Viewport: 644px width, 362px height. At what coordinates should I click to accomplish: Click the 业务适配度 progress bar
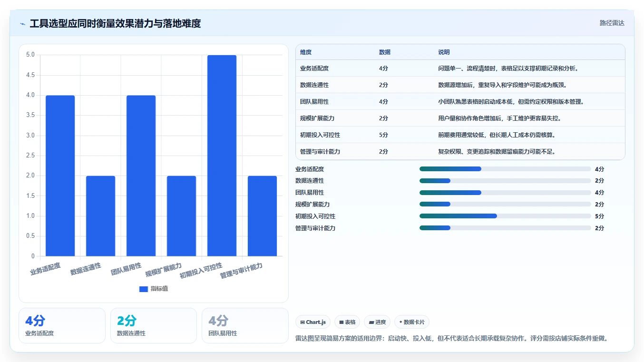[505, 169]
